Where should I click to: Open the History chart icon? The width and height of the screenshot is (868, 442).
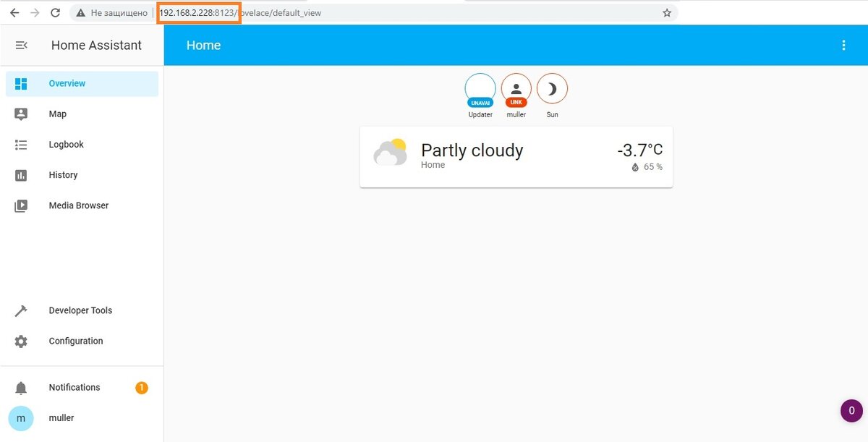[21, 175]
